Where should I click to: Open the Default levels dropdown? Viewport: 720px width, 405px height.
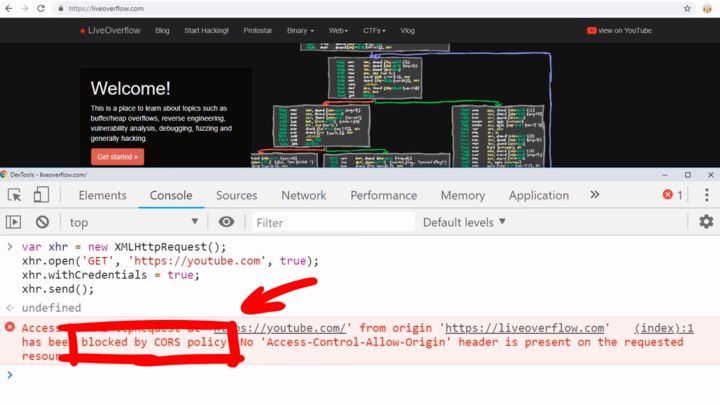point(464,222)
